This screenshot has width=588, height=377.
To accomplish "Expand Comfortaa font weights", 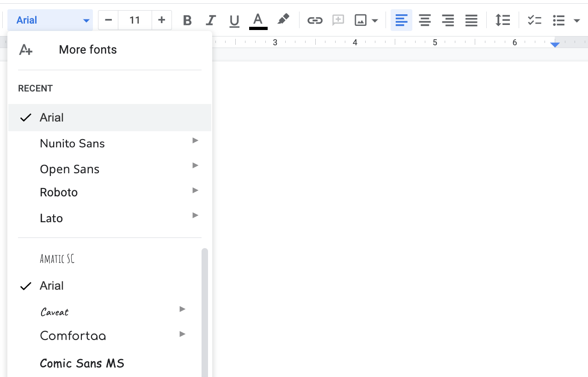I will click(x=183, y=334).
